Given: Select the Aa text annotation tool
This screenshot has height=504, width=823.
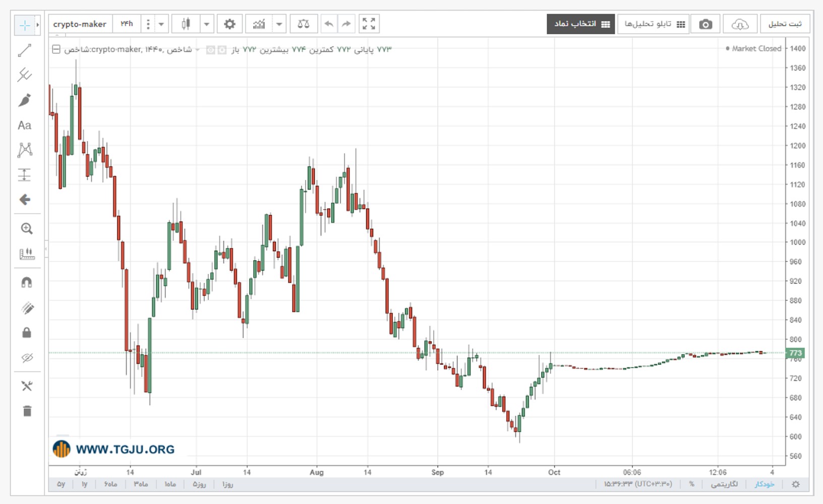Looking at the screenshot, I should [25, 125].
